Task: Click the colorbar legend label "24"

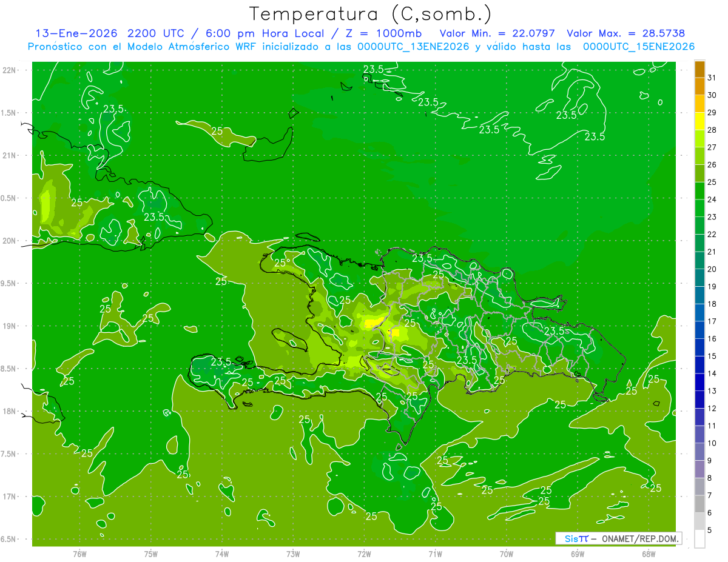Action: [712, 199]
